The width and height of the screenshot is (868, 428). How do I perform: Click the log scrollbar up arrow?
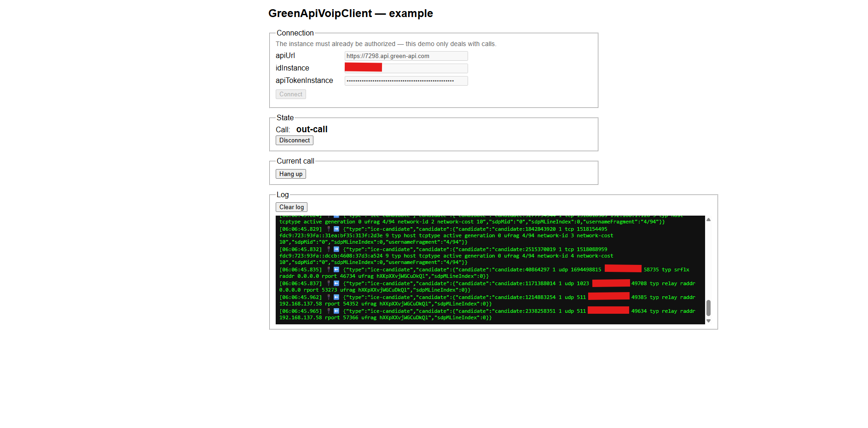point(709,220)
